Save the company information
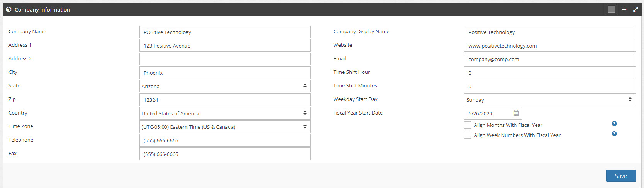Screen dimensions: 644x188 [x=621, y=176]
